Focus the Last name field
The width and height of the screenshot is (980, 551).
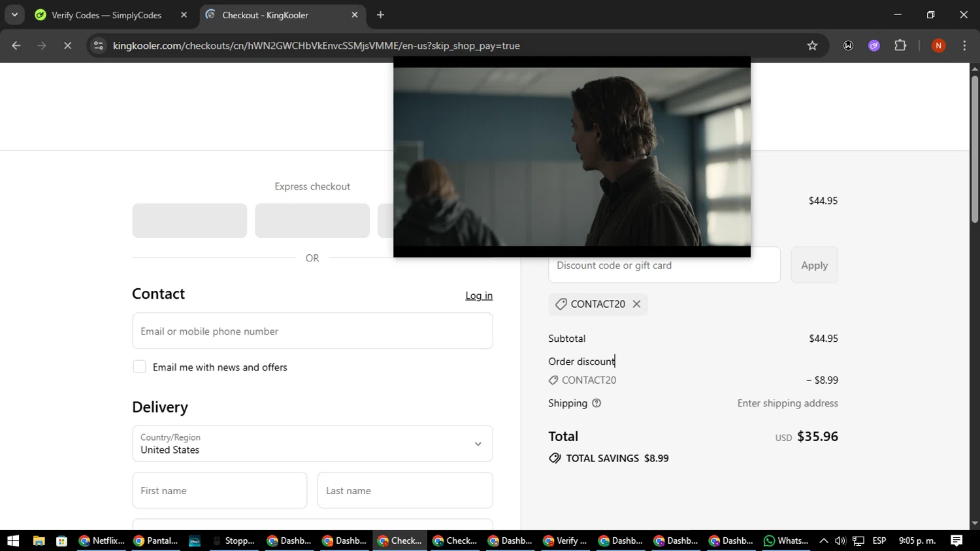[x=405, y=490]
